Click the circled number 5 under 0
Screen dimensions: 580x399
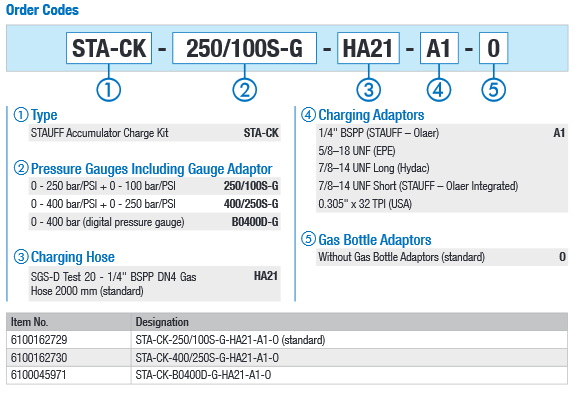click(x=493, y=90)
